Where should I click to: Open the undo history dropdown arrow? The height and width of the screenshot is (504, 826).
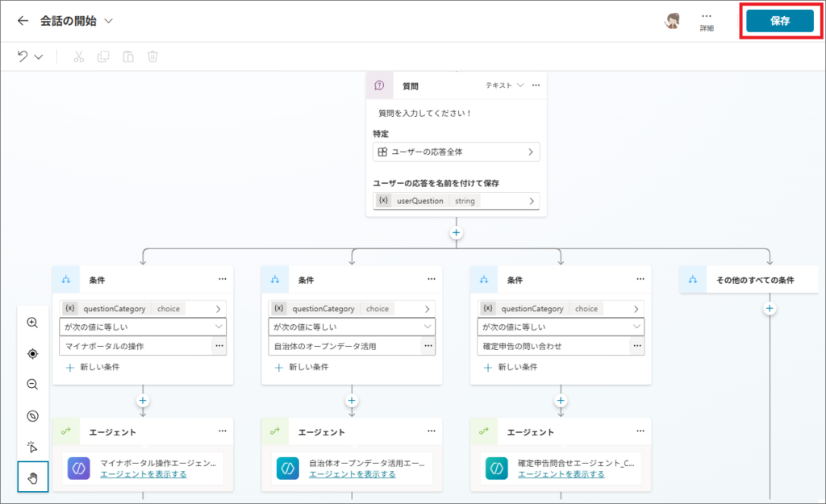(39, 56)
